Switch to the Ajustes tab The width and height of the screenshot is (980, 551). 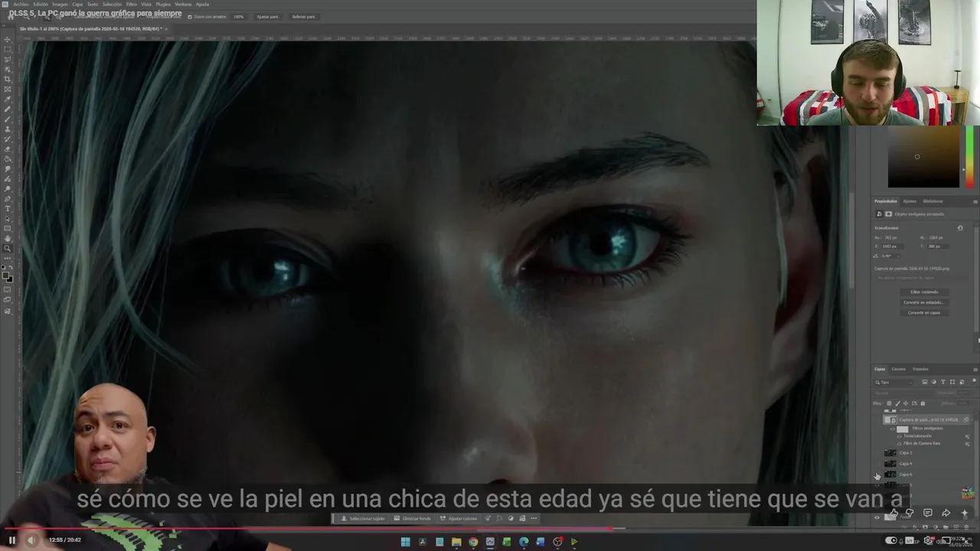coord(910,201)
